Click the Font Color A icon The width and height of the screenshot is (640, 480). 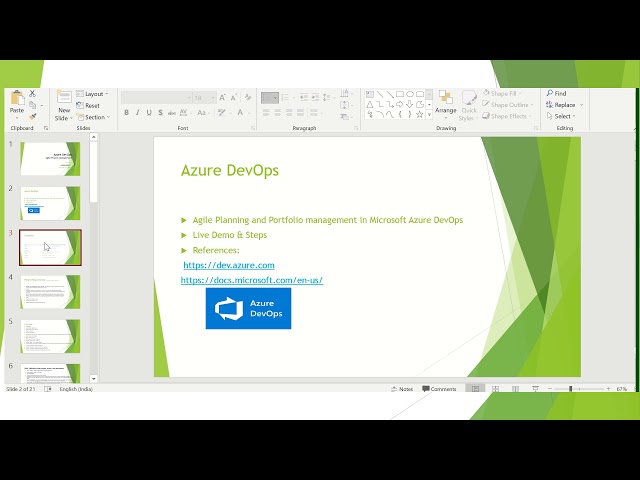point(241,113)
